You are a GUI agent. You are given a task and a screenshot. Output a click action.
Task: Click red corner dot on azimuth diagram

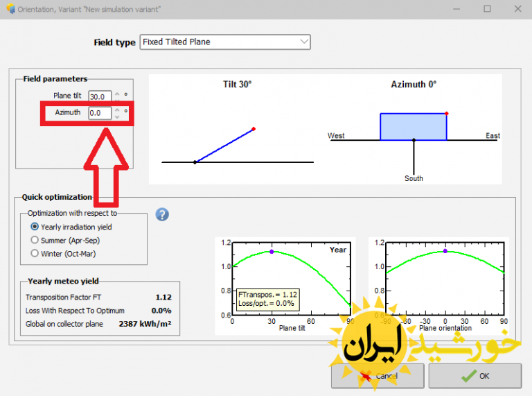point(447,113)
